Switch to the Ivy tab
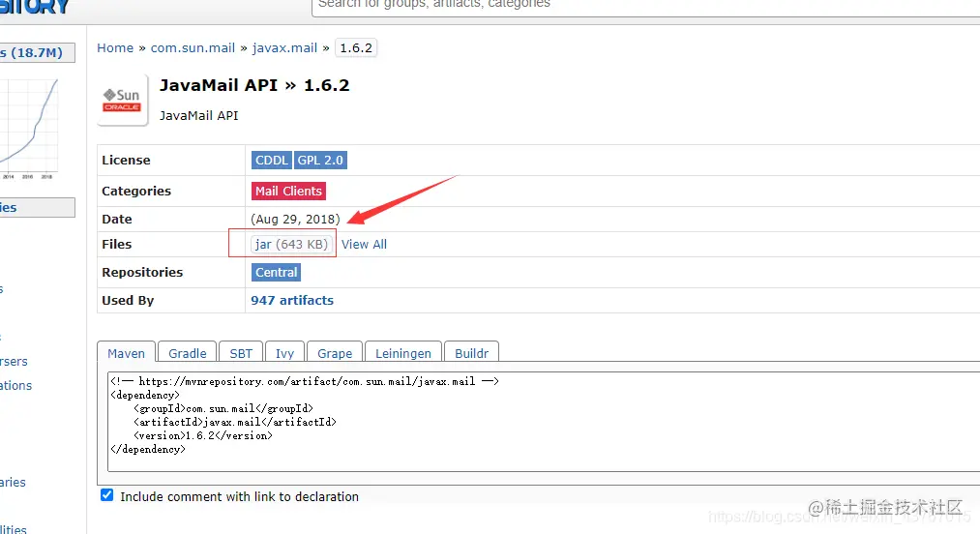Screen dimensions: 980x534 284,352
